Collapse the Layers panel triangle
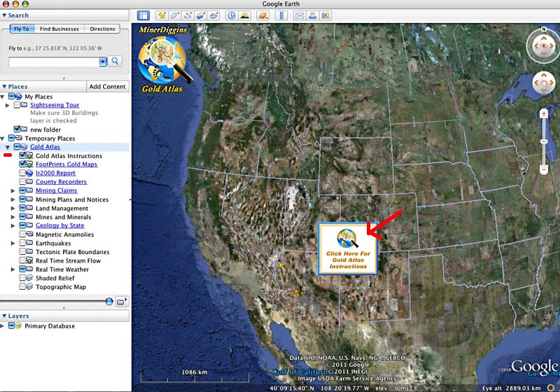Image resolution: width=560 pixels, height=392 pixels. [4, 316]
